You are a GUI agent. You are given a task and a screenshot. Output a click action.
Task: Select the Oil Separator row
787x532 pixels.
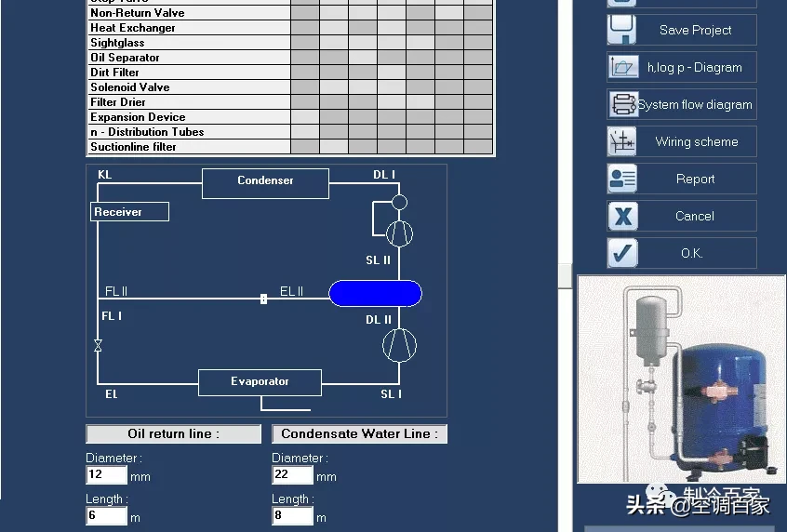point(290,58)
